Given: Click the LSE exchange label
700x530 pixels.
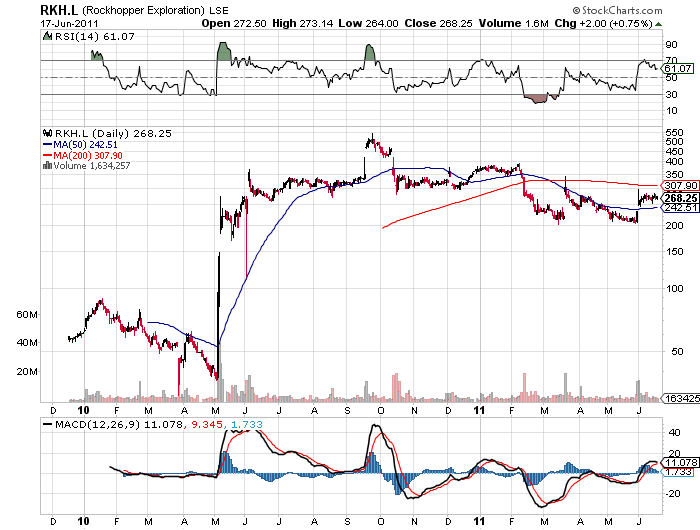Looking at the screenshot, I should click(219, 11).
